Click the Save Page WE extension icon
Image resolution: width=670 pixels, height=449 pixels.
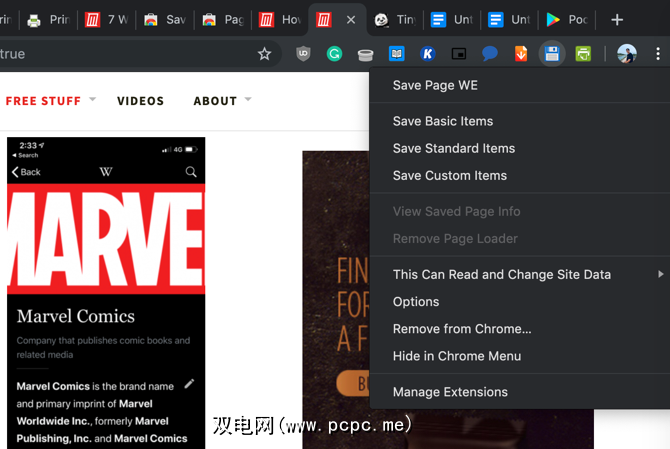[552, 54]
